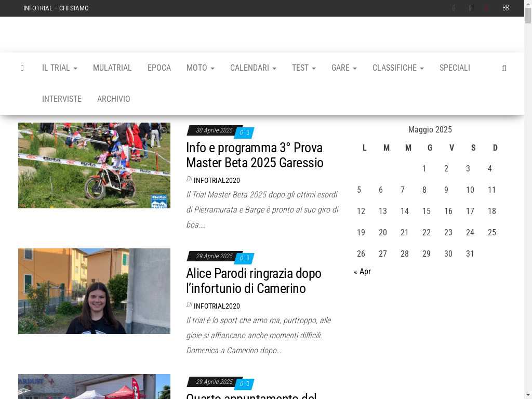The width and height of the screenshot is (532, 399).
Task: Expand the TEST dropdown menu
Action: click(x=304, y=68)
